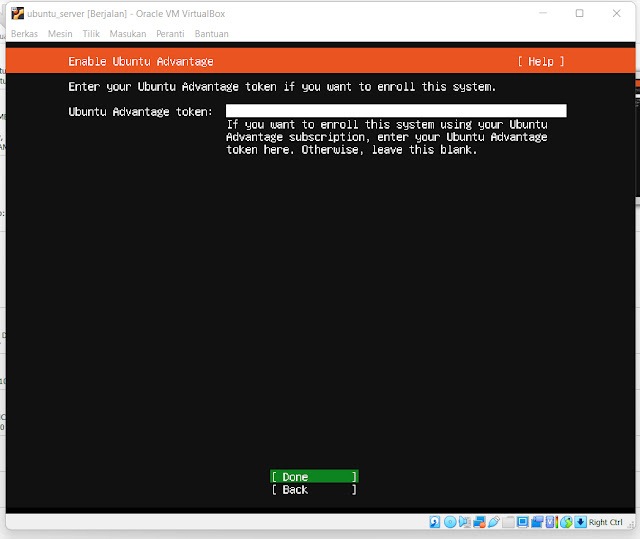Select the Back button
Image resolution: width=640 pixels, height=539 pixels.
(314, 490)
